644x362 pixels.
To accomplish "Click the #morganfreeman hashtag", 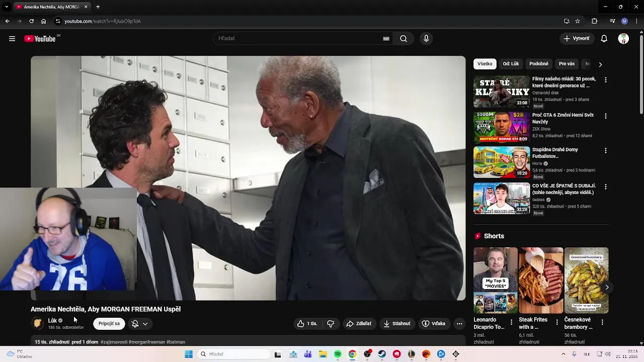I will [x=147, y=342].
